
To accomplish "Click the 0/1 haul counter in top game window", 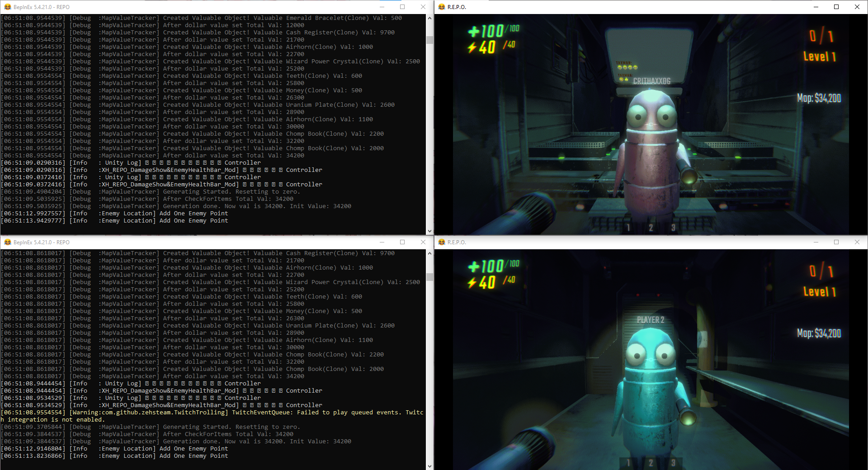I will [821, 35].
